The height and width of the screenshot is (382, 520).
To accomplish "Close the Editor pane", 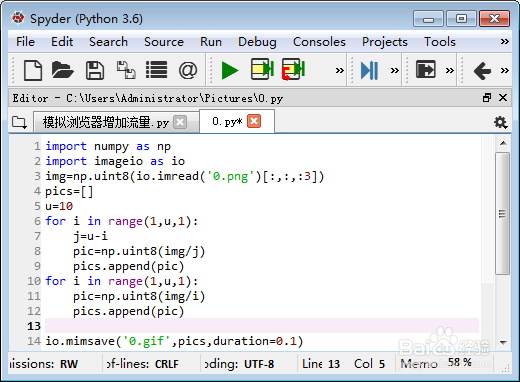I will pos(503,98).
